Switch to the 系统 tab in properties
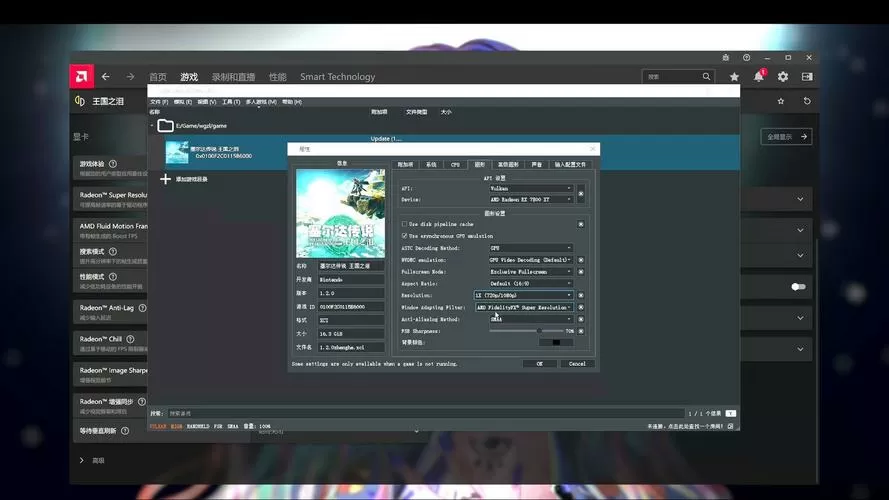 [431, 164]
